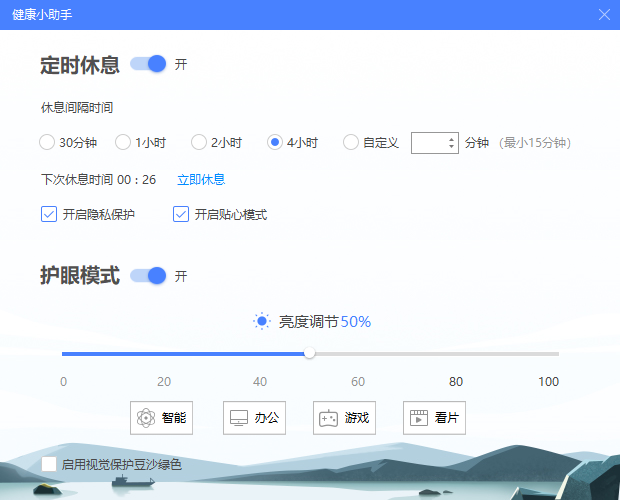Turn off the 护眼模式 toggle

(148, 275)
